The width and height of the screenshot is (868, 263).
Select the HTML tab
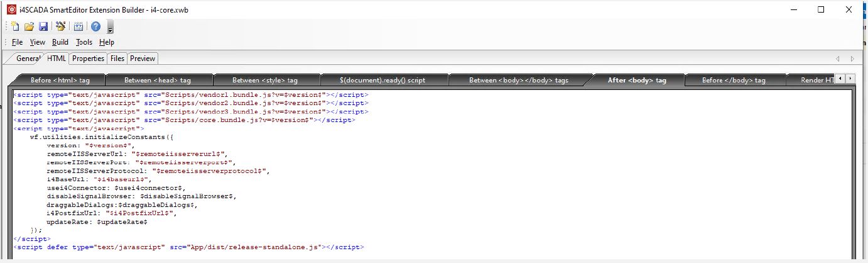click(57, 59)
